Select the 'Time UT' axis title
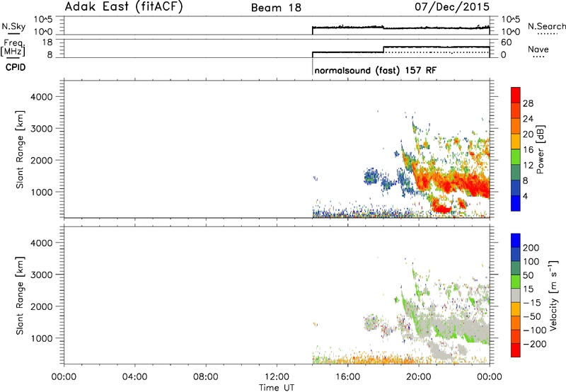Image resolution: width=566 pixels, height=392 pixels. coord(277,388)
